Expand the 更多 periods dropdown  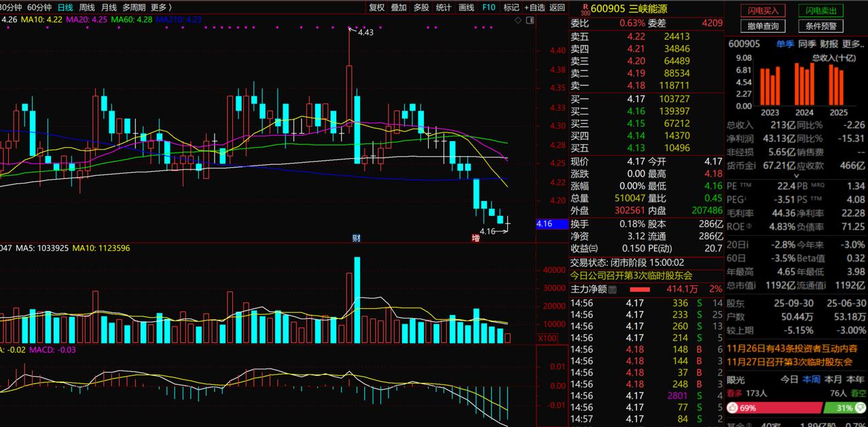tap(160, 7)
